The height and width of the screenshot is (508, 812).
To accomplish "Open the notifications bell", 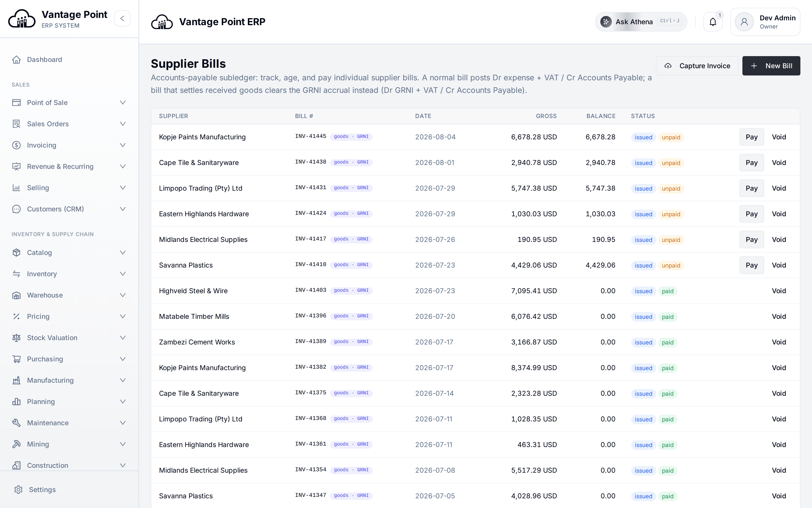I will pos(713,22).
